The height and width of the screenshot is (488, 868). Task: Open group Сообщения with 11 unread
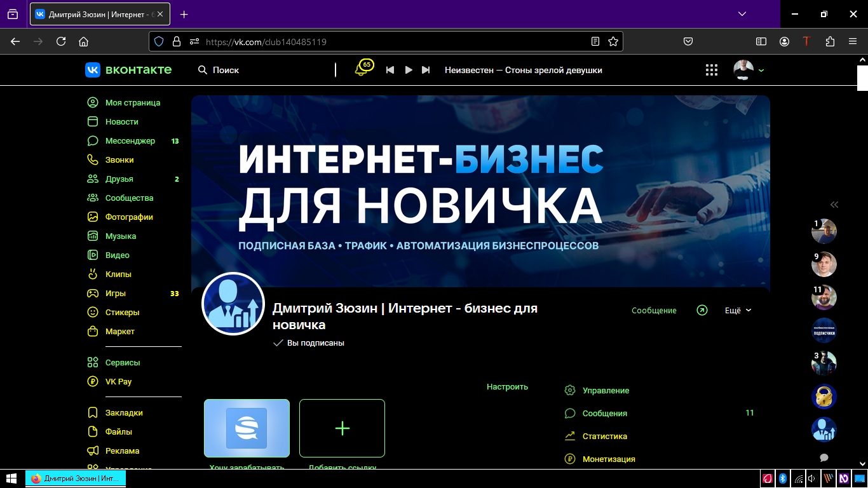[x=659, y=413]
